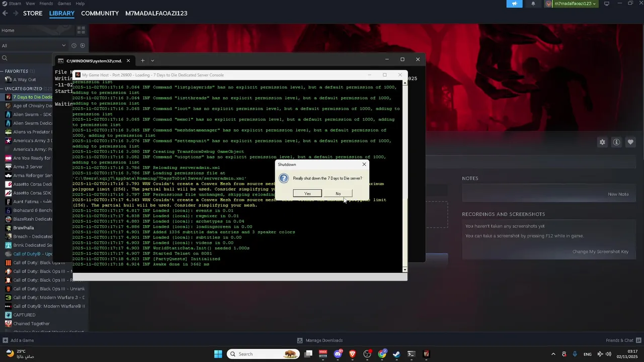Click the BlazeRush Dedicated Server icon

[8, 219]
